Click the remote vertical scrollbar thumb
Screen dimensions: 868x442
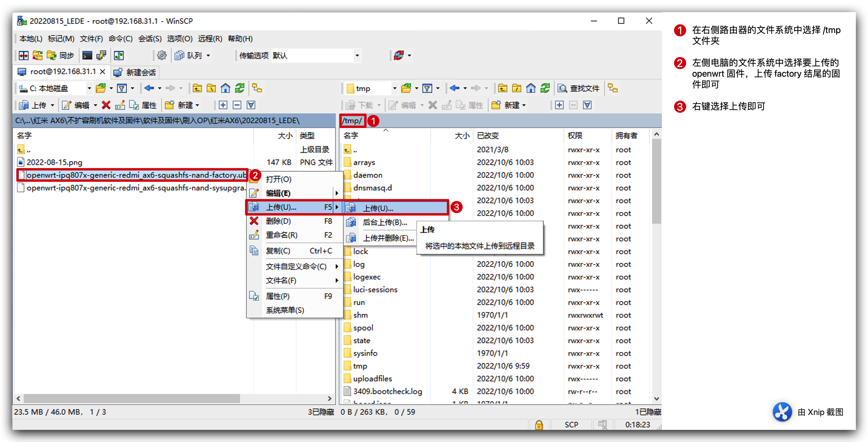[x=656, y=181]
